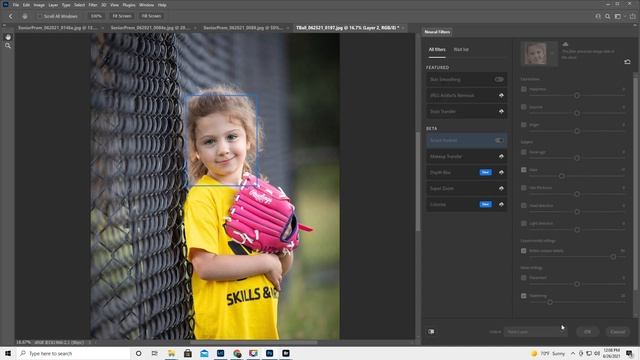
Task: Enable the Head direction checkbox
Action: coord(524,206)
